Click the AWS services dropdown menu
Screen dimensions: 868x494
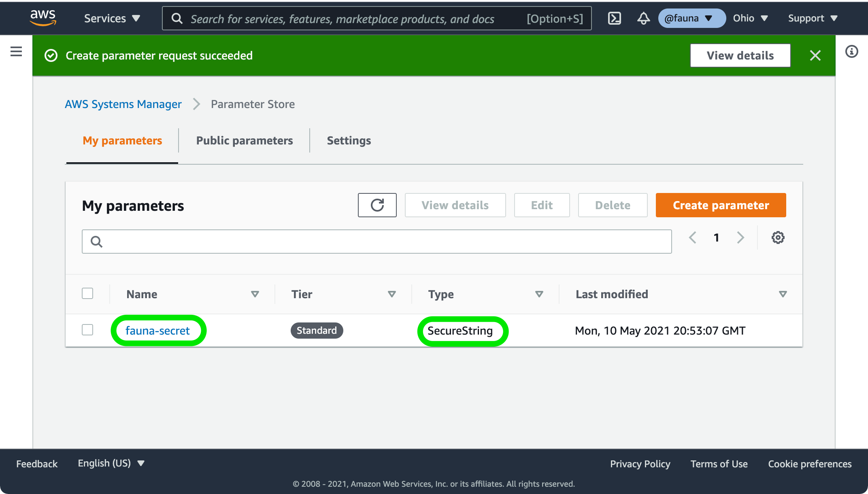pyautogui.click(x=113, y=18)
